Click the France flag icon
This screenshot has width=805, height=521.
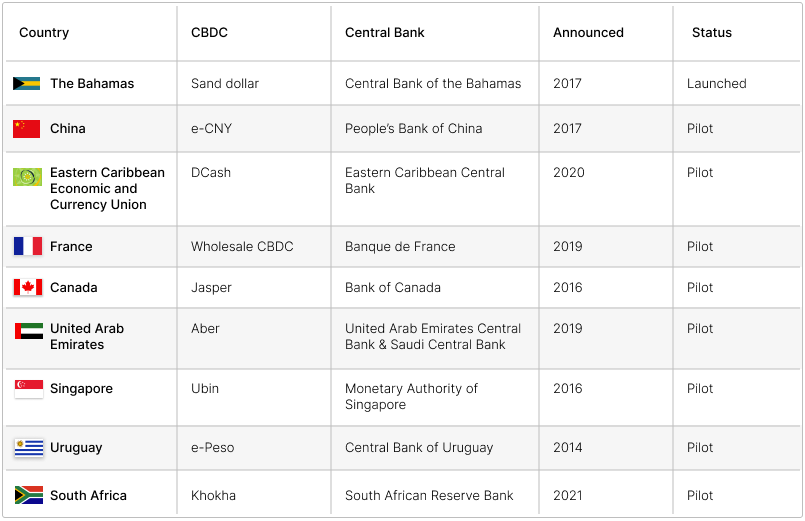pos(28,246)
